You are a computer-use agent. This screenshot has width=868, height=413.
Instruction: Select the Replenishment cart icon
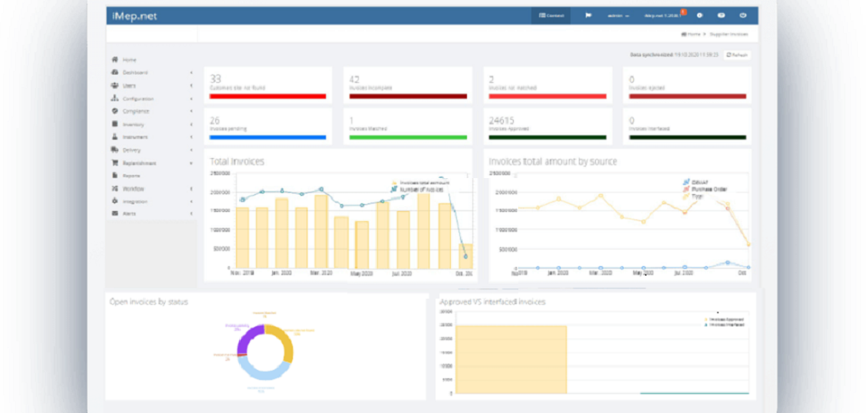tap(114, 163)
